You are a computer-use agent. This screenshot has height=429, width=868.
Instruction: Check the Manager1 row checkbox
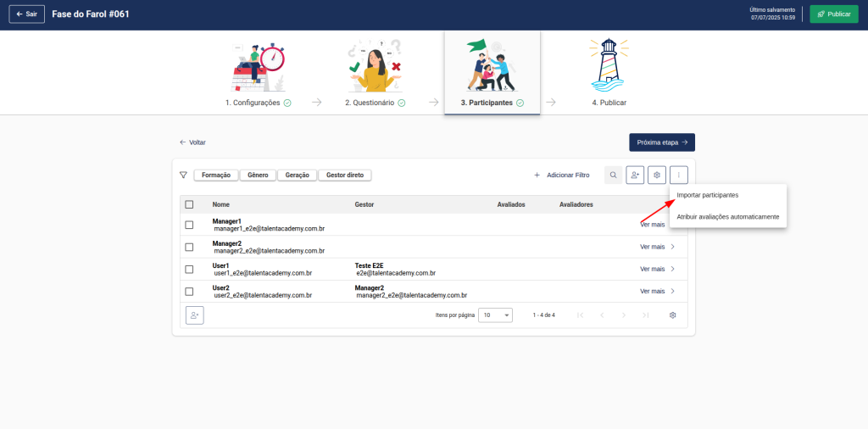point(189,225)
